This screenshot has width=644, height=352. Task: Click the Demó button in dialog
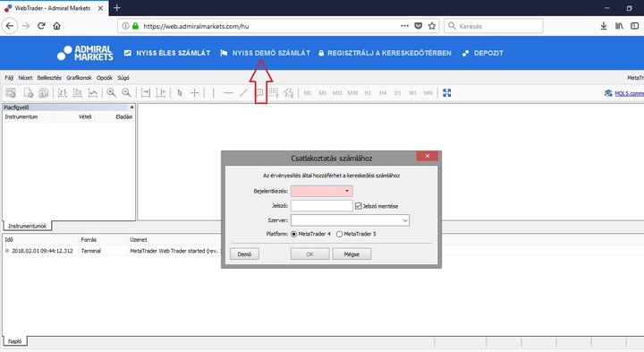pyautogui.click(x=244, y=254)
